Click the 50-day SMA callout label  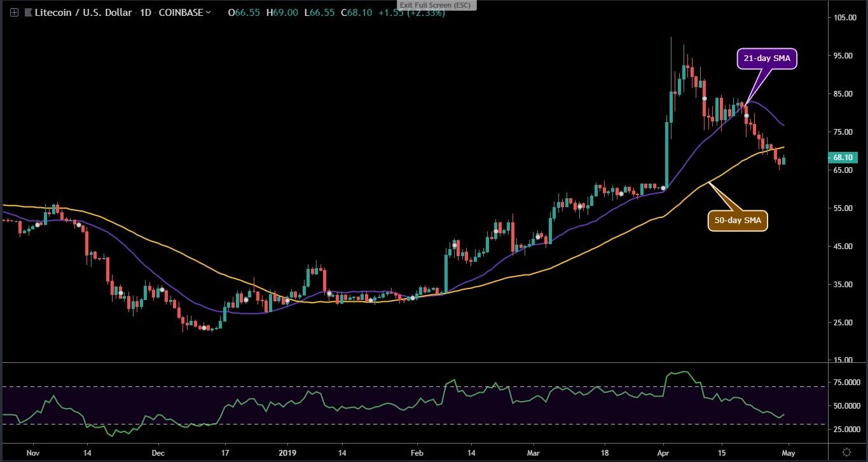pos(738,220)
